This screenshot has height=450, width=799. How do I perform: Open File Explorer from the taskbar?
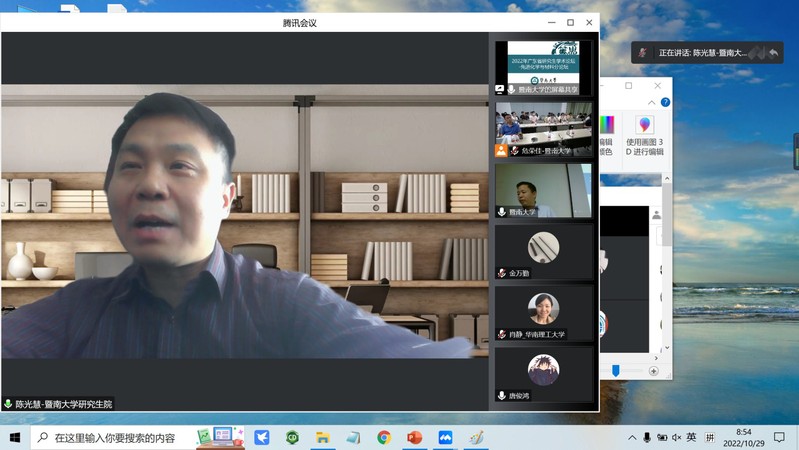coord(322,438)
